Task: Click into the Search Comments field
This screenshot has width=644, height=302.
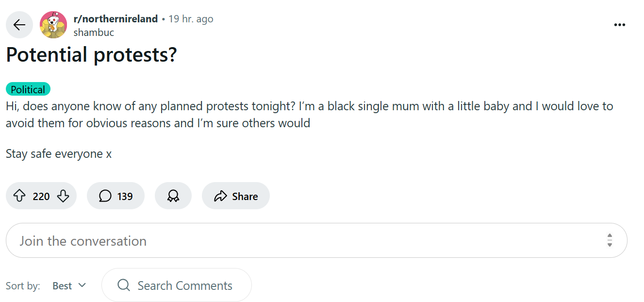Action: (177, 285)
